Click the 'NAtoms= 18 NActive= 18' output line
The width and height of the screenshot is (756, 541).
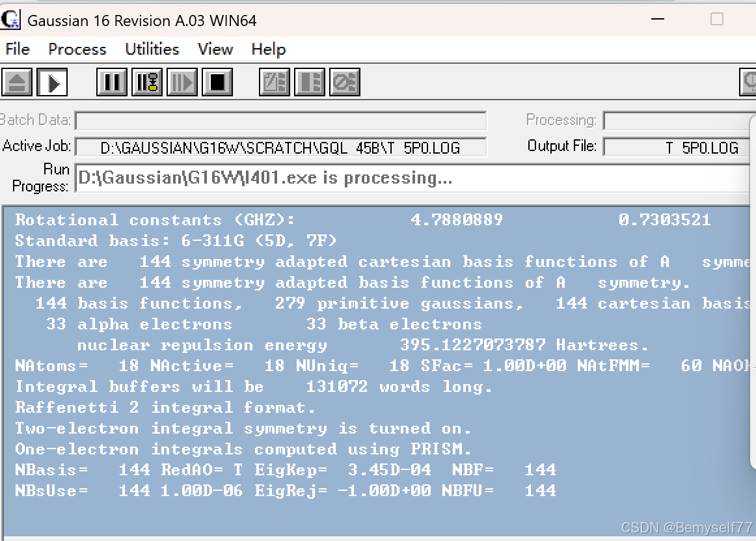tap(383, 365)
